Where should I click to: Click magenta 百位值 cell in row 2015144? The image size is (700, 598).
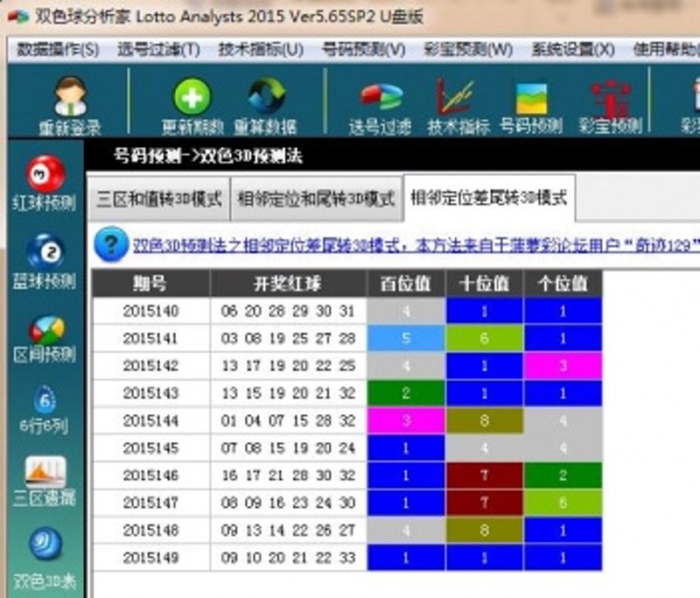[406, 420]
